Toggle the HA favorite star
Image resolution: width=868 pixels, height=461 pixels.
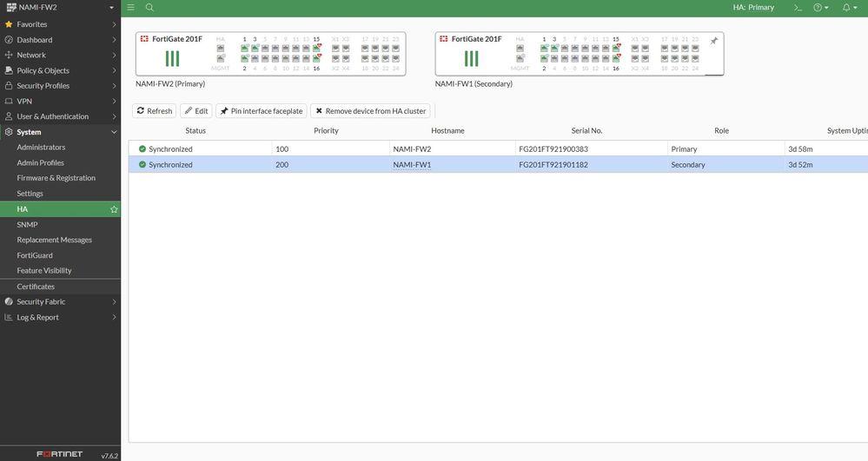[114, 209]
